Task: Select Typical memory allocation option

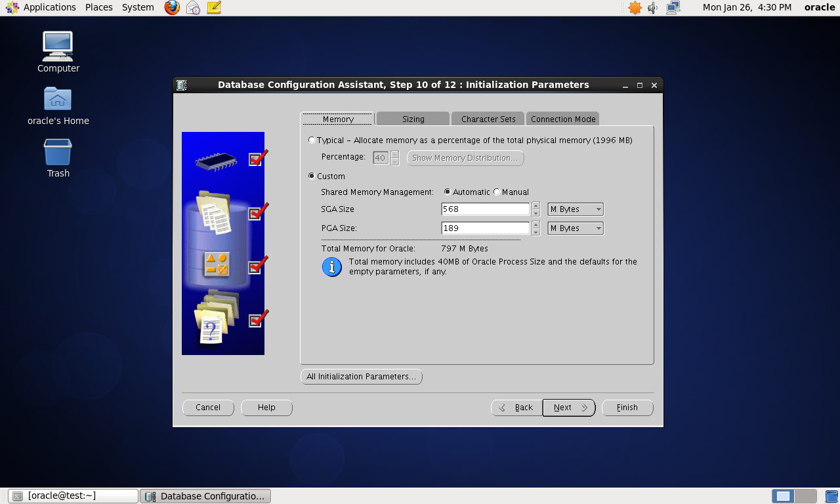Action: coord(312,140)
